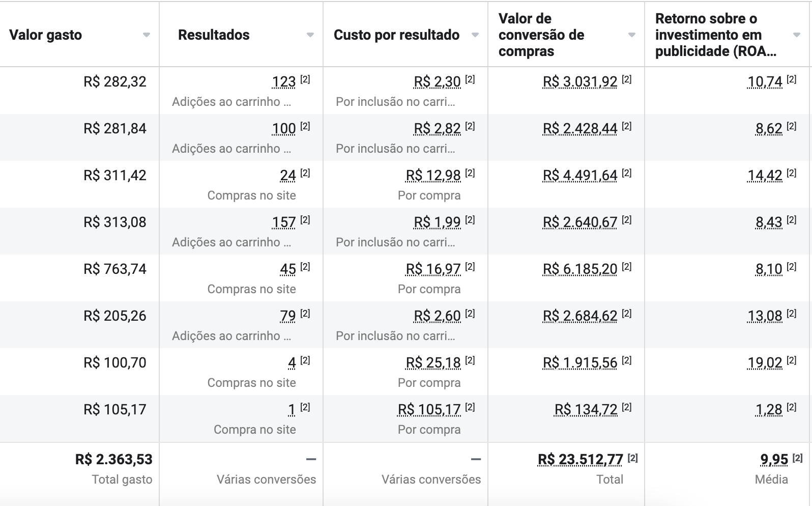Open the ROAS column dropdown arrow
Screen dimensions: 812x506
tap(797, 35)
